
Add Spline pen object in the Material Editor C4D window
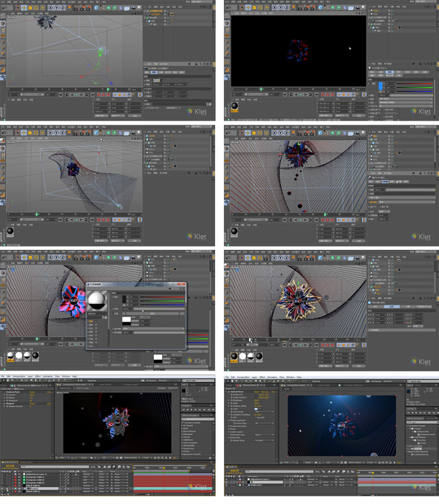102,257
